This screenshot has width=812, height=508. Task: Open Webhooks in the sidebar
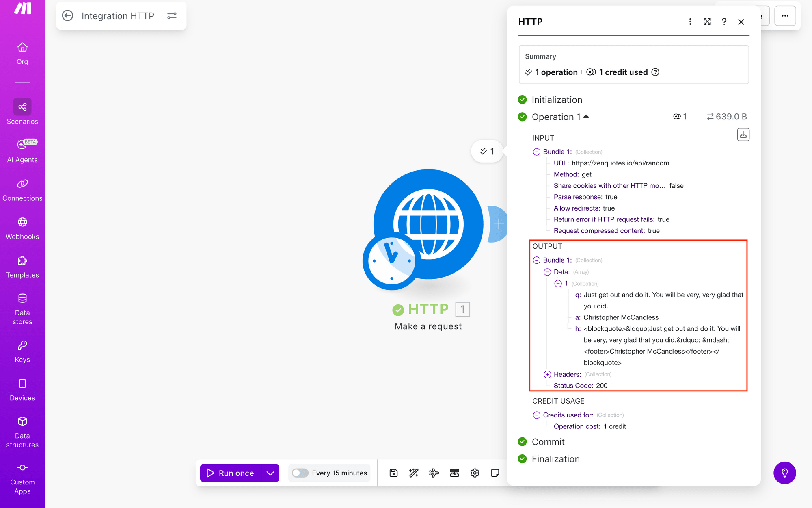pyautogui.click(x=22, y=228)
